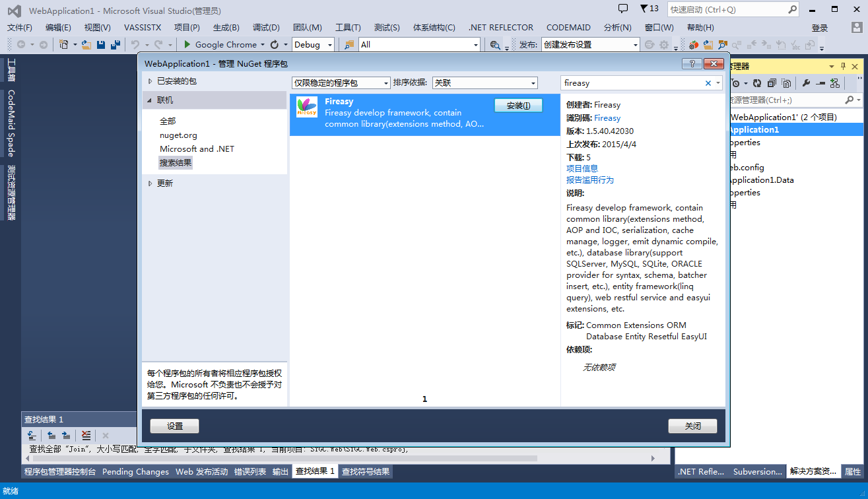Collapse the 联机 section
Screen dimensions: 868x499
tap(150, 100)
